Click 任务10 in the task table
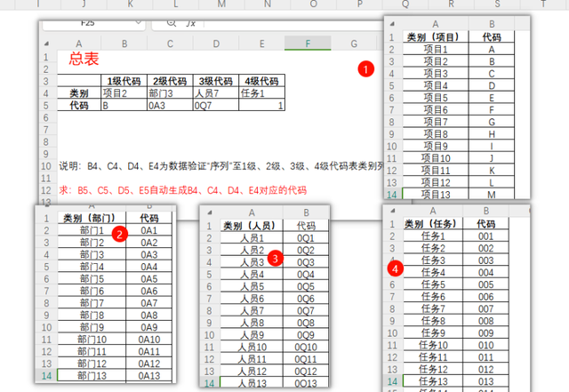Viewport: 569px width, 392px height. point(433,345)
